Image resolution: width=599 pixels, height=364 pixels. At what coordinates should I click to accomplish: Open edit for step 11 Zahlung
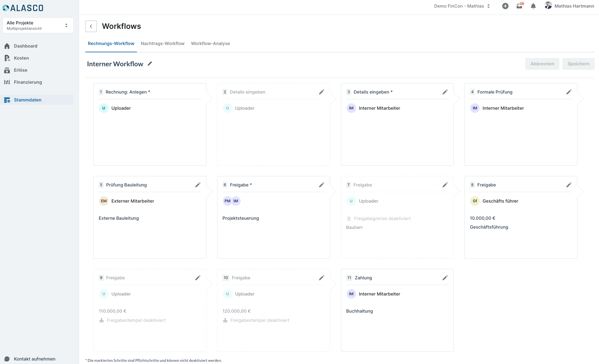click(445, 278)
